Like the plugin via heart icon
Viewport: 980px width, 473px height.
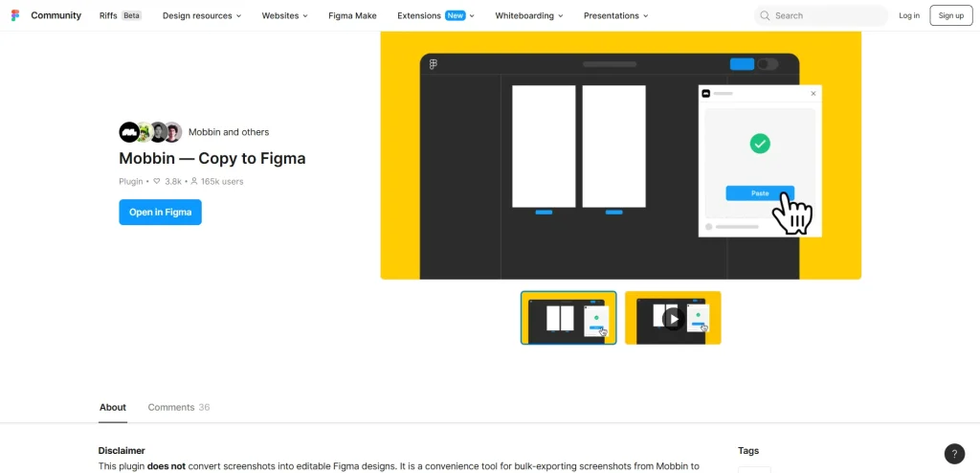(157, 181)
